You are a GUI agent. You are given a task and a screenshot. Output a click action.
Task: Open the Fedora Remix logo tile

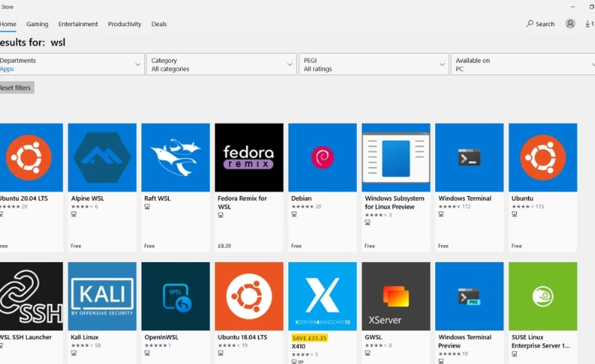[249, 157]
